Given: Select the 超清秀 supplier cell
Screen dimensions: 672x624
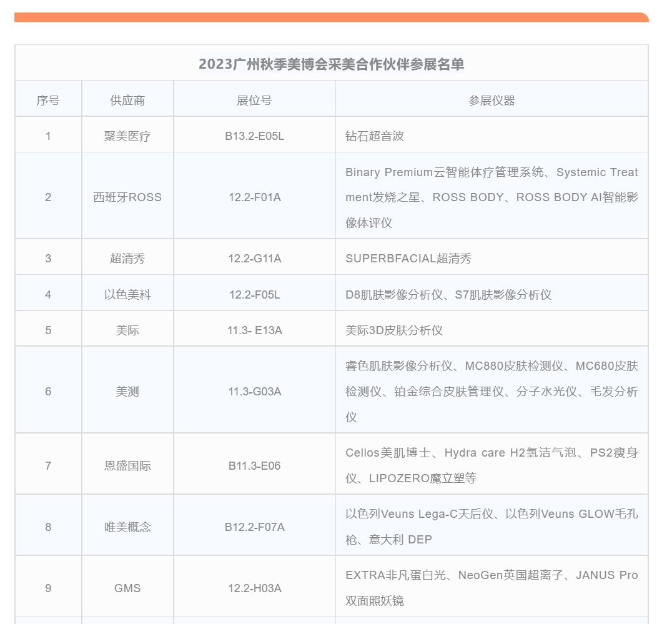Looking at the screenshot, I should [x=127, y=259].
